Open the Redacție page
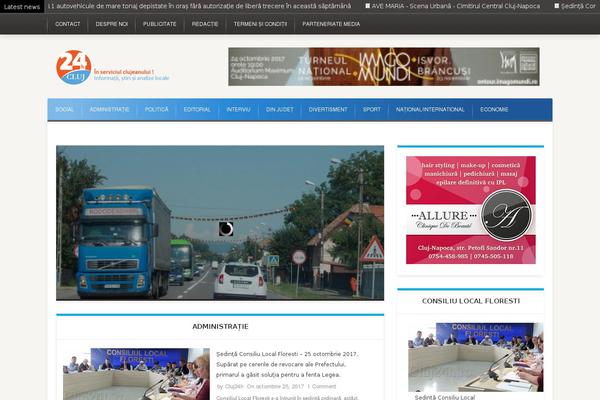This screenshot has height=400, width=600. click(205, 24)
